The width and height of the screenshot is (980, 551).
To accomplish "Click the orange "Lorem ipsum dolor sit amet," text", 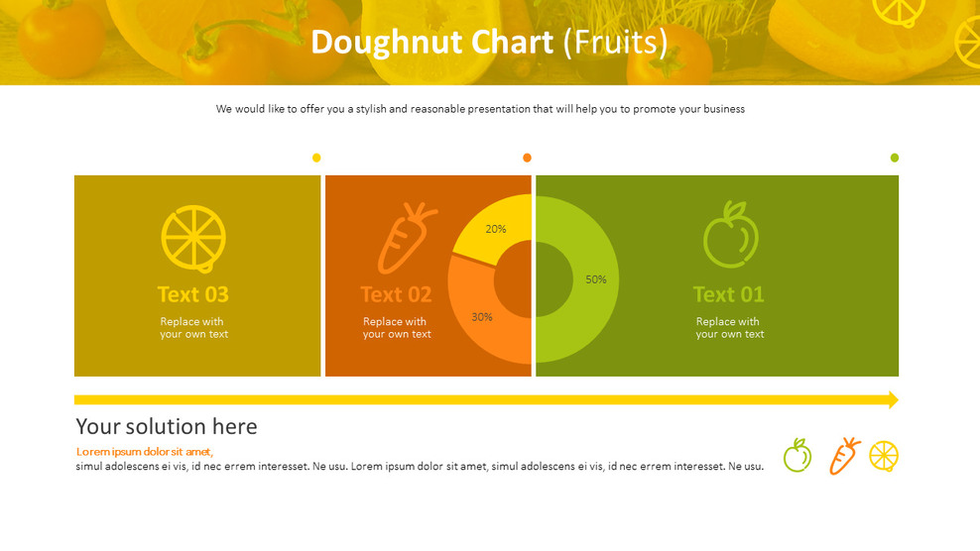I will [145, 452].
